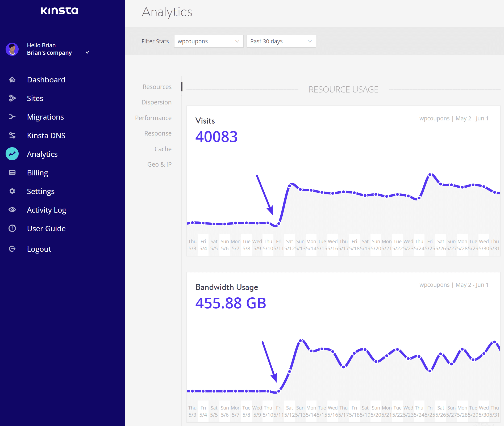504x426 pixels.
Task: Select the Sites icon in the sidebar
Action: (12, 98)
